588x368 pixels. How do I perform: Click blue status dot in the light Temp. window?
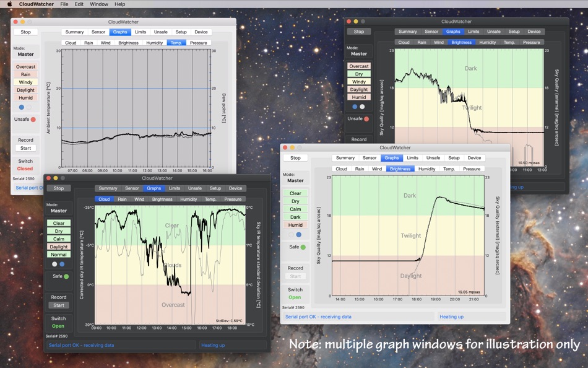pos(22,107)
